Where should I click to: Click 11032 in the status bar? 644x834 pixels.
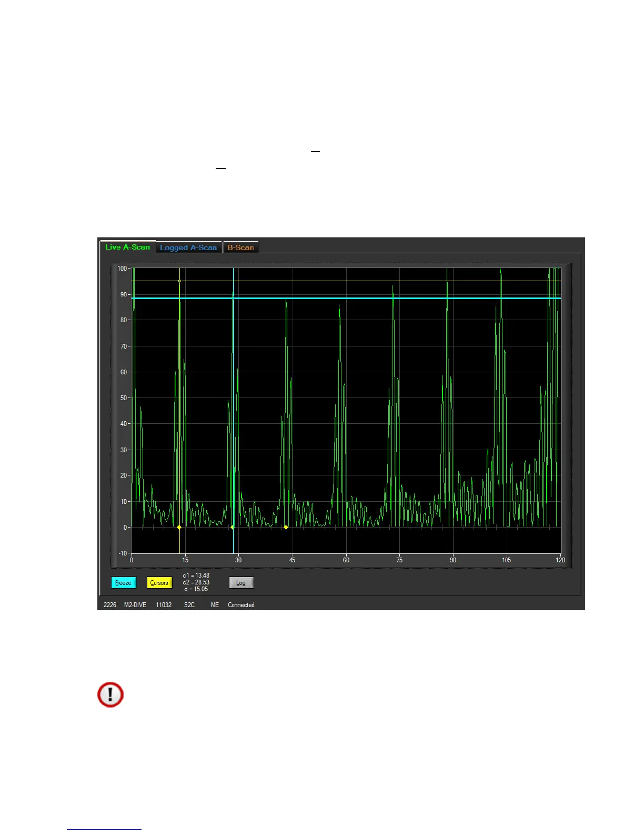(x=164, y=605)
